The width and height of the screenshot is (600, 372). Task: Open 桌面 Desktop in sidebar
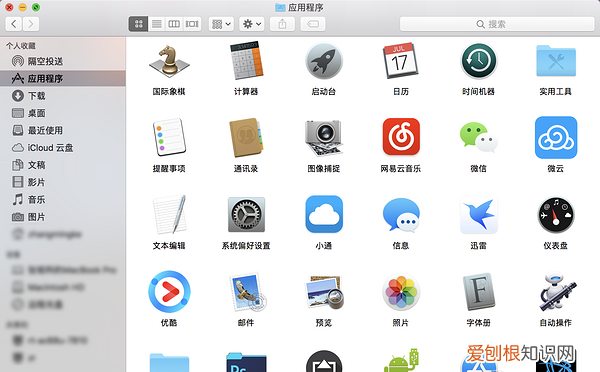pyautogui.click(x=63, y=113)
